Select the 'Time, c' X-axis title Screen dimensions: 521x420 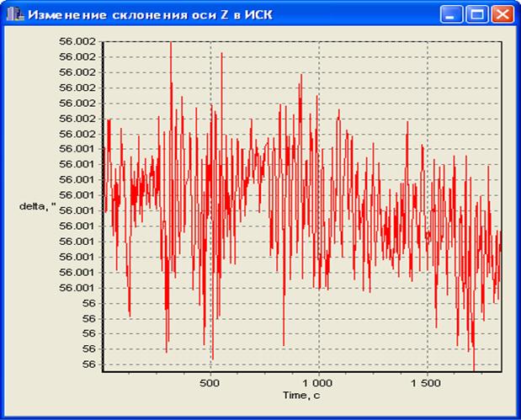[x=300, y=394]
